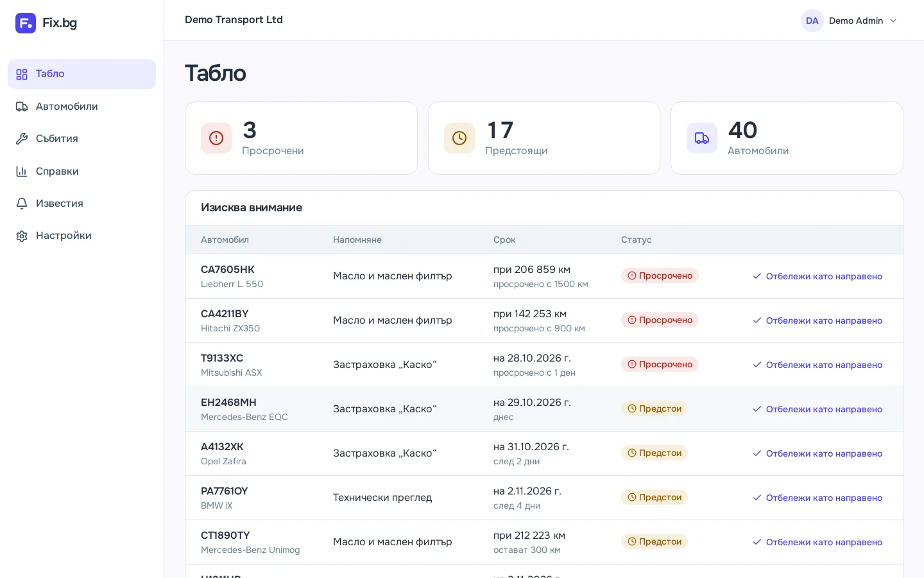Screen dimensions: 924x578
Task: Open the Табло menu item
Action: 81,74
